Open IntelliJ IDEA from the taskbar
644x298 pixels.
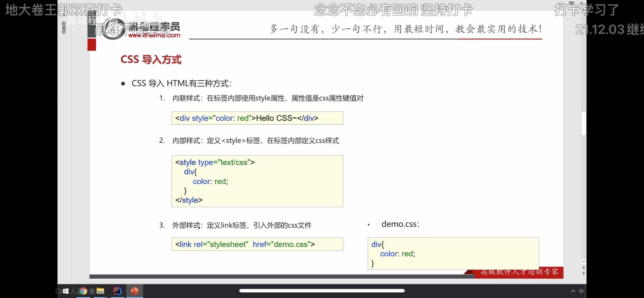117,291
